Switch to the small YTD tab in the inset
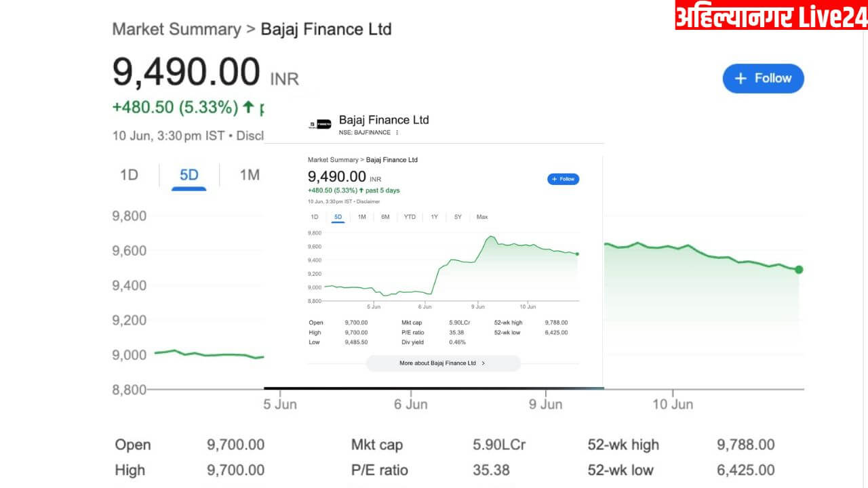868x488 pixels. coord(410,217)
